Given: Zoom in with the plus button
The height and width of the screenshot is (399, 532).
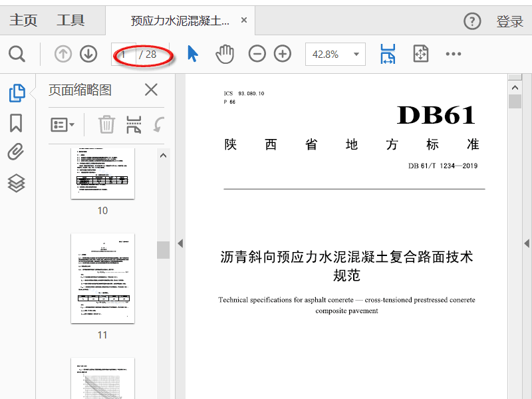Looking at the screenshot, I should (283, 54).
